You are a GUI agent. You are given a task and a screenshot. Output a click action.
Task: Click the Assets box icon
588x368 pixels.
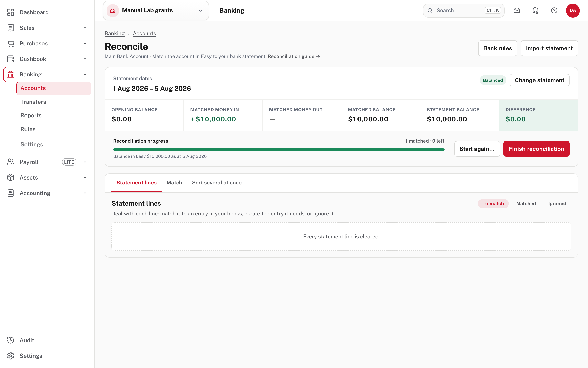[10, 177]
